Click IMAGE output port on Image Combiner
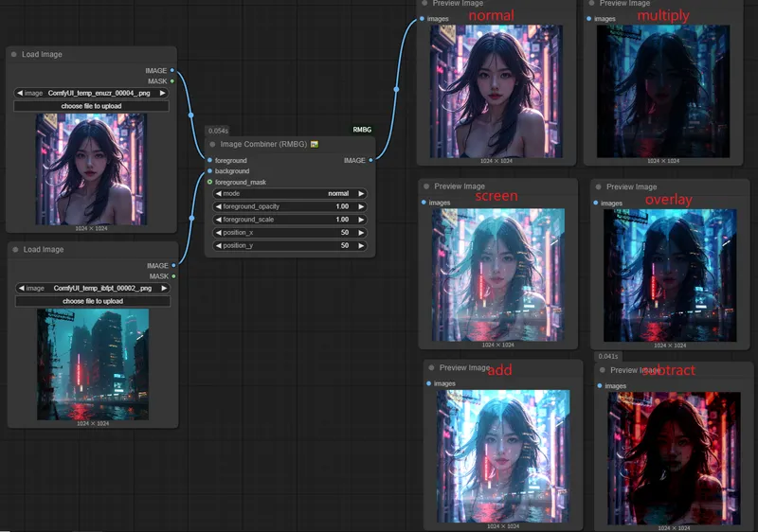Image resolution: width=758 pixels, height=532 pixels. tap(370, 161)
